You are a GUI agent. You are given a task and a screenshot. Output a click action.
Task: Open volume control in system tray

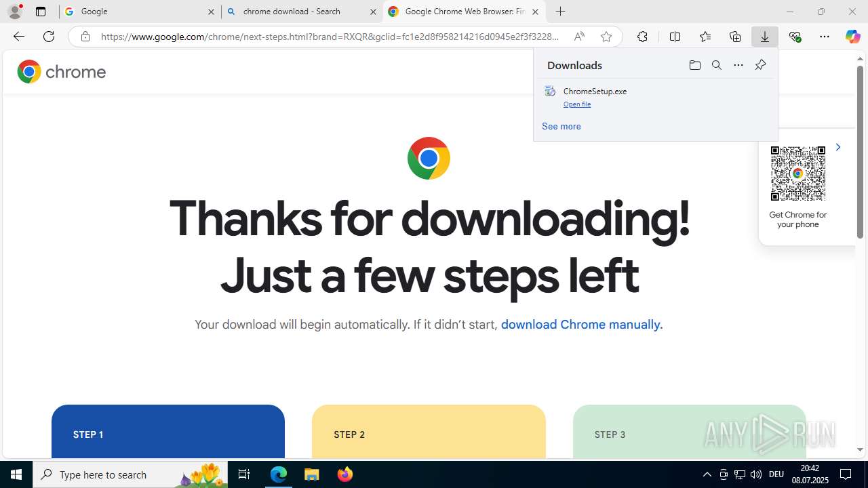click(x=756, y=474)
